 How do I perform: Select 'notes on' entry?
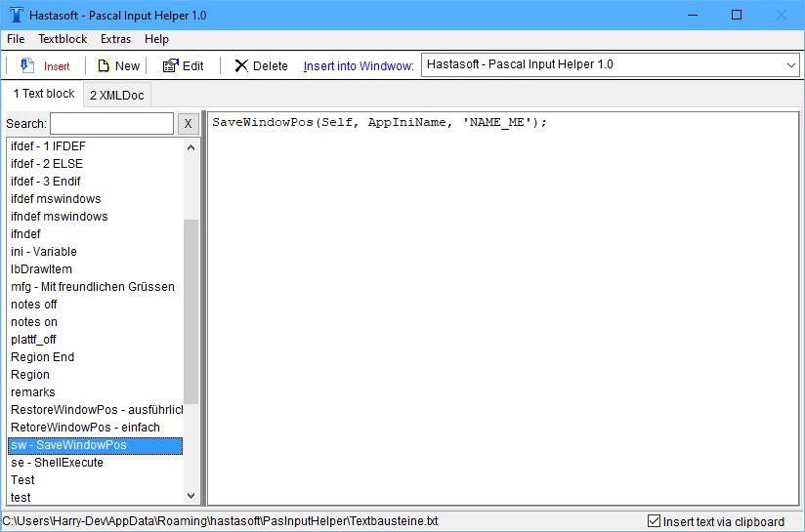[96, 322]
